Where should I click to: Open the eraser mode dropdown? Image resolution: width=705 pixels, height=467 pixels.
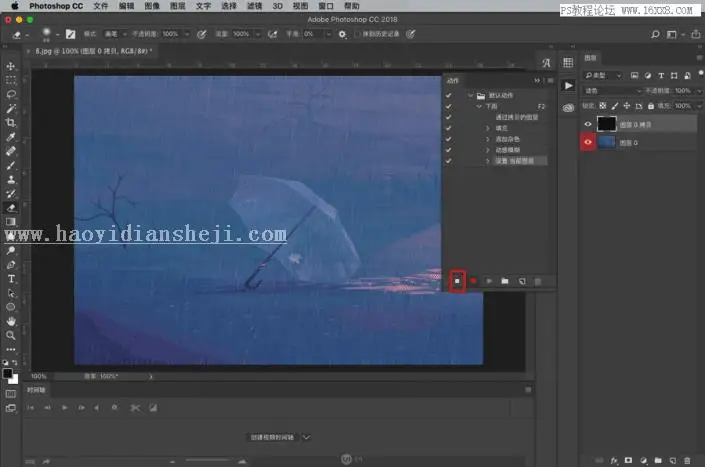click(115, 34)
